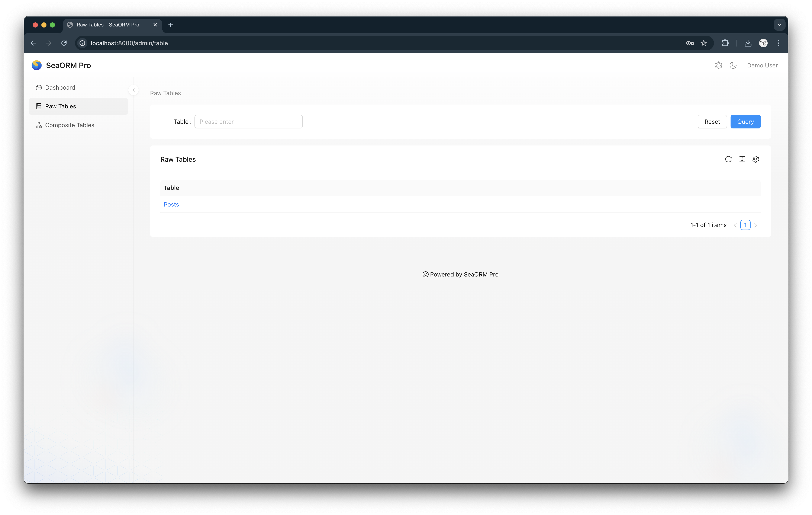Click the next page arrow
Image resolution: width=812 pixels, height=515 pixels.
click(756, 225)
